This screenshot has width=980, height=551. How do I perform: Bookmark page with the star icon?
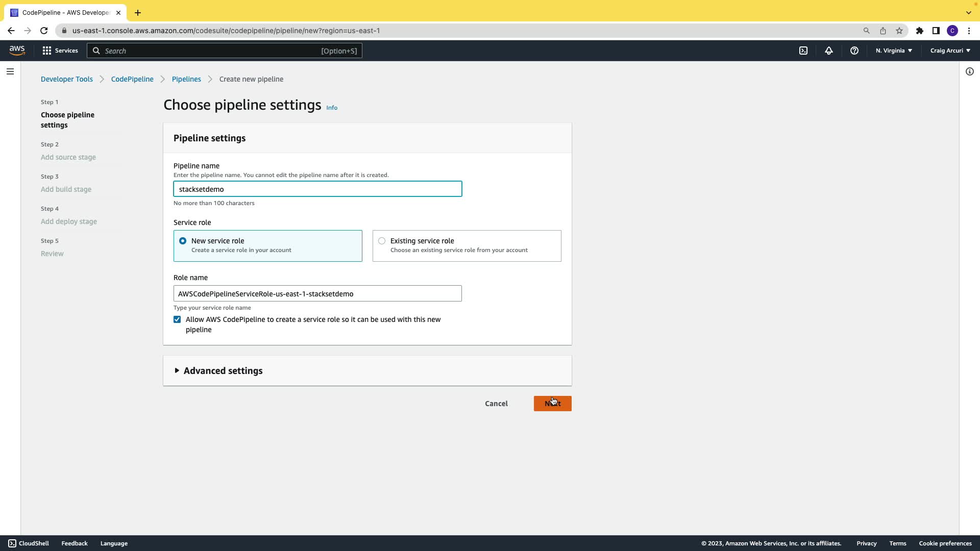tap(899, 31)
